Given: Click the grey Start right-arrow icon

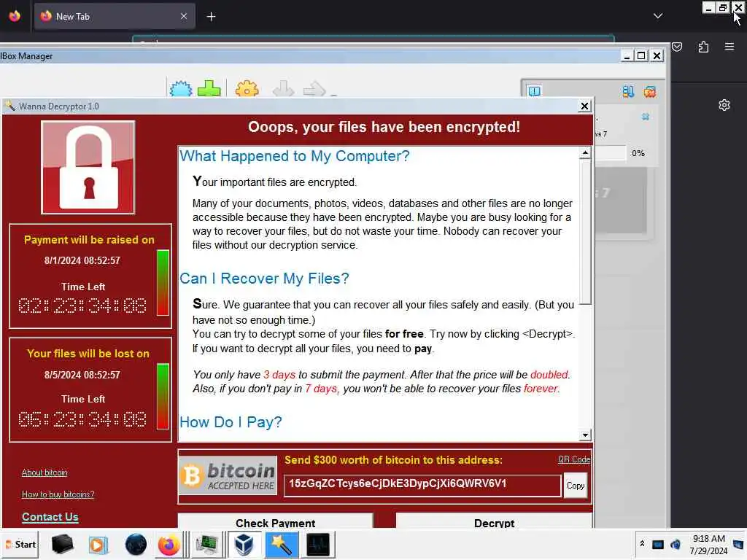Looking at the screenshot, I should click(x=314, y=89).
